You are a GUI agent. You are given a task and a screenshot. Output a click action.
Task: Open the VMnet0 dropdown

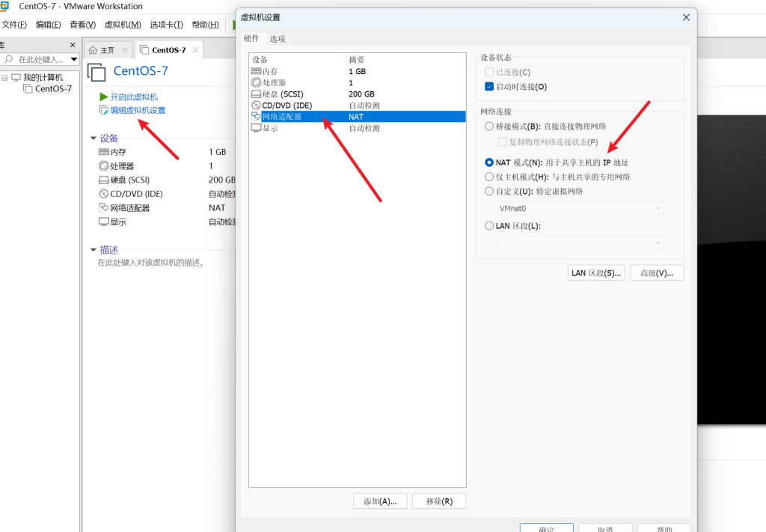point(580,208)
